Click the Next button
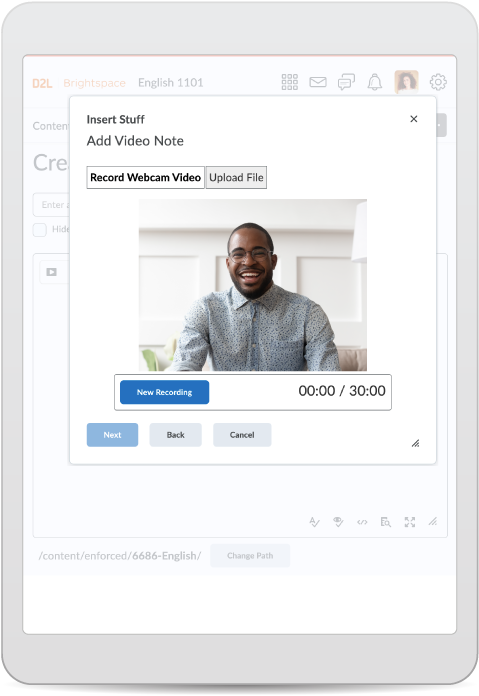 (112, 435)
